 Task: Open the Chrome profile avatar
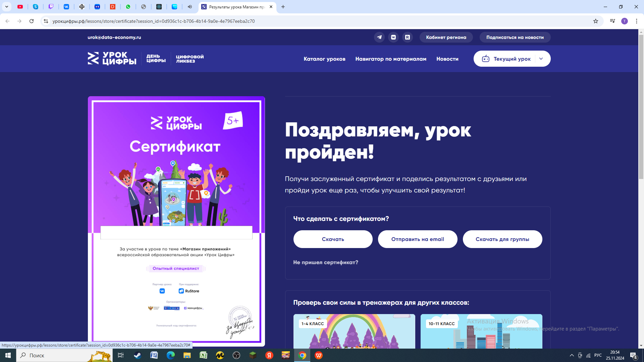(x=625, y=21)
